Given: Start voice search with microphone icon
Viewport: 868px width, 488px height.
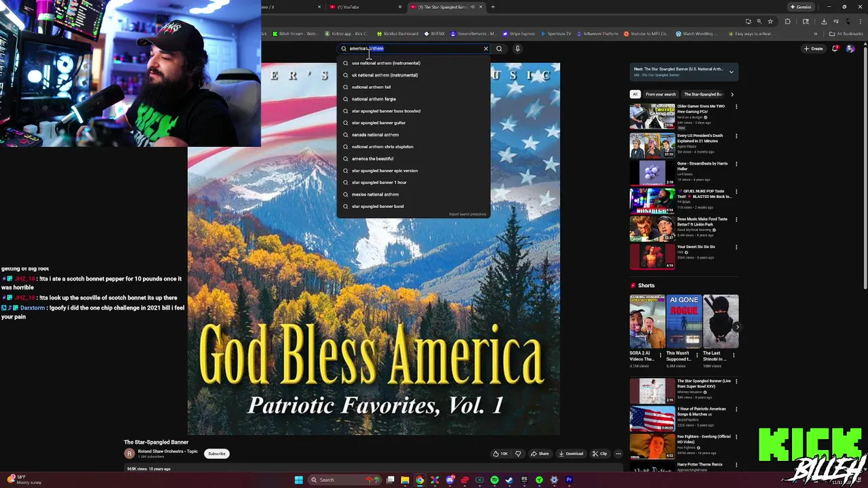Looking at the screenshot, I should tap(517, 49).
